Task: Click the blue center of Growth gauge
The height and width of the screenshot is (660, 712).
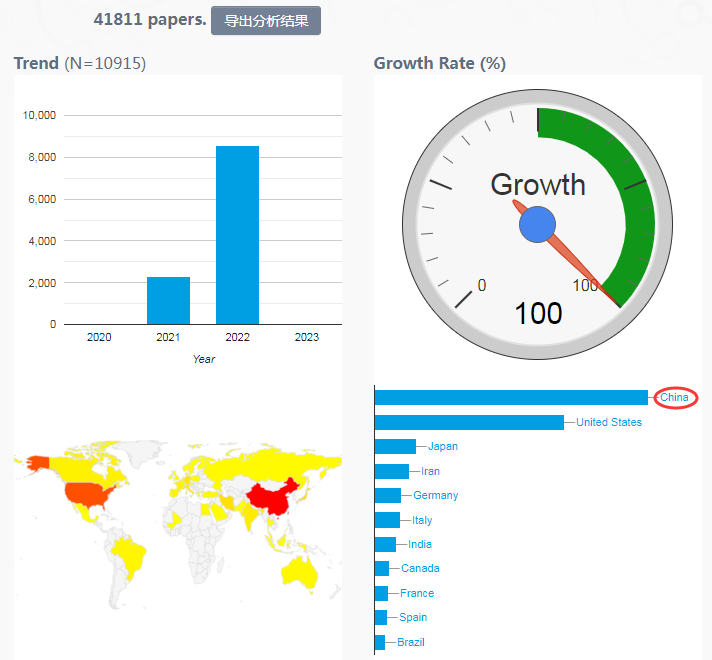Action: click(x=537, y=224)
